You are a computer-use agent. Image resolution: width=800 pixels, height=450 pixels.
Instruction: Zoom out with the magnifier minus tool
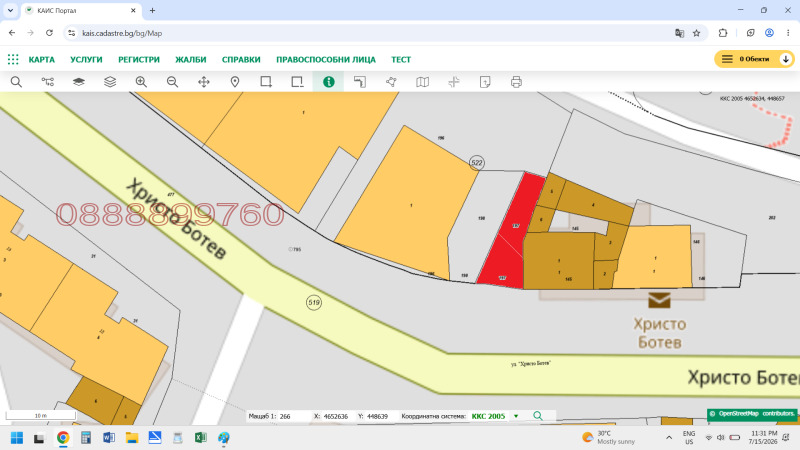pos(172,82)
